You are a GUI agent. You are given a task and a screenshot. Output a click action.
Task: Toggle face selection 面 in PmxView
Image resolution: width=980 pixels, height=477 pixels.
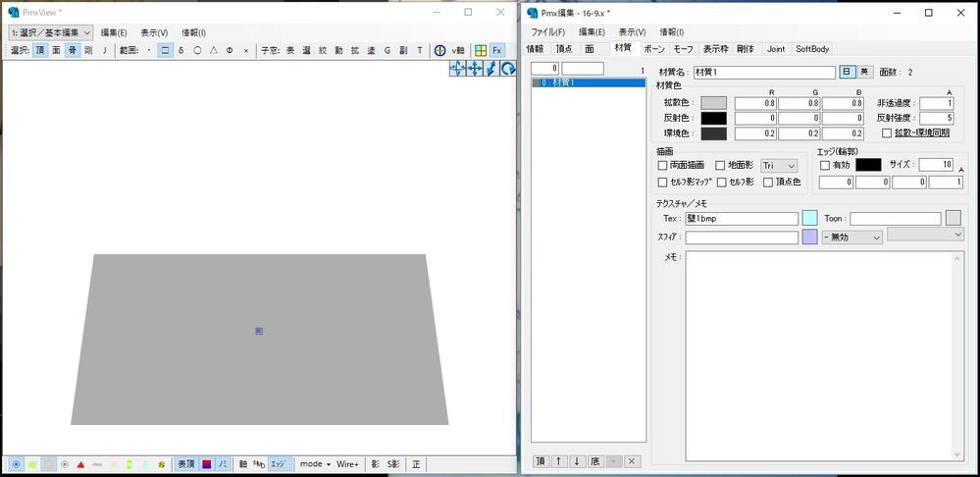point(56,51)
